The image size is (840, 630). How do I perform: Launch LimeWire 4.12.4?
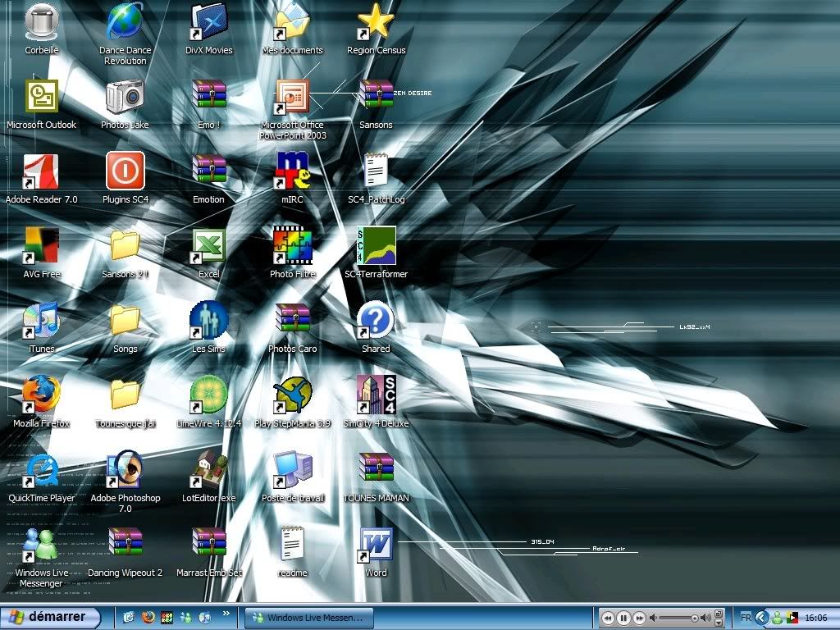tap(209, 402)
